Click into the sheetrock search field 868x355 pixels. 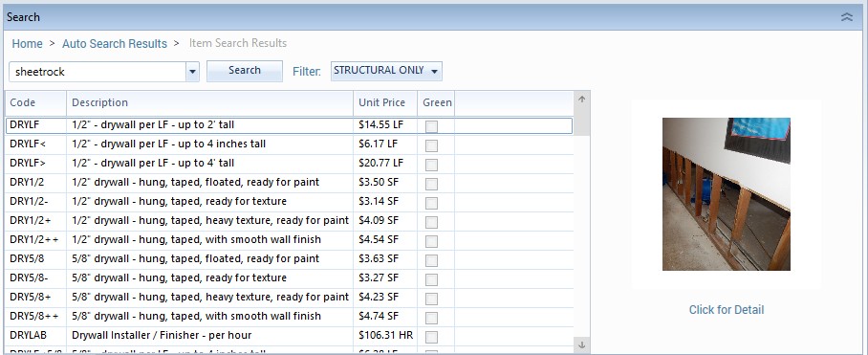tap(98, 72)
